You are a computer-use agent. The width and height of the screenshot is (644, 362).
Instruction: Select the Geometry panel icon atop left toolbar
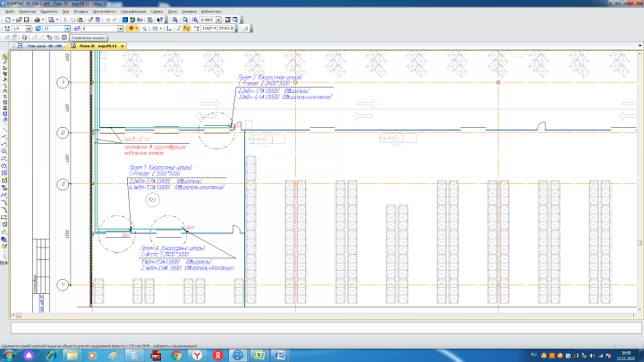point(5,57)
